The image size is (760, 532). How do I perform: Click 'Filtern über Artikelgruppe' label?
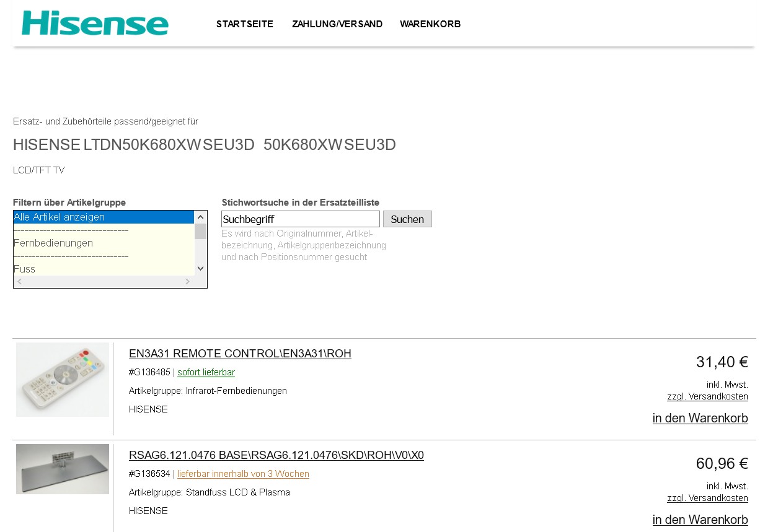coord(69,203)
